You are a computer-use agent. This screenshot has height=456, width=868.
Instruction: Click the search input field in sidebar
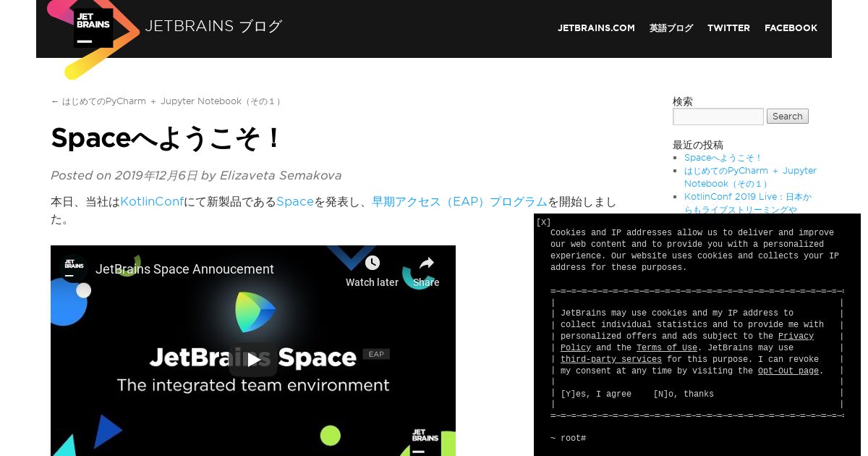click(x=718, y=117)
